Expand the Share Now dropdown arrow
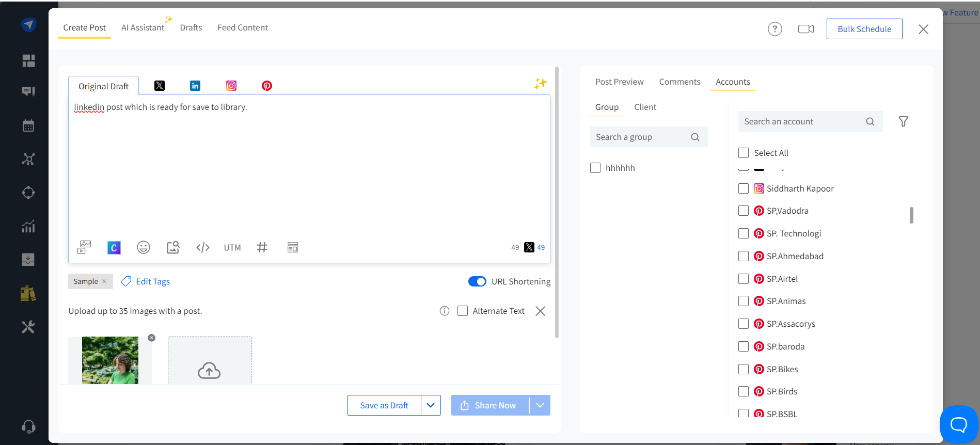The image size is (980, 445). click(x=540, y=405)
